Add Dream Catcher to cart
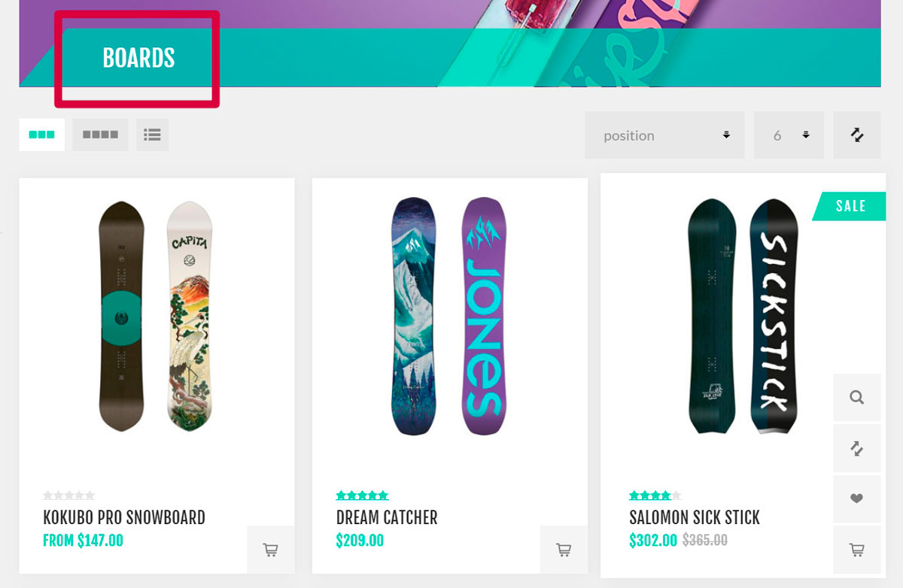This screenshot has height=588, width=903. click(564, 550)
